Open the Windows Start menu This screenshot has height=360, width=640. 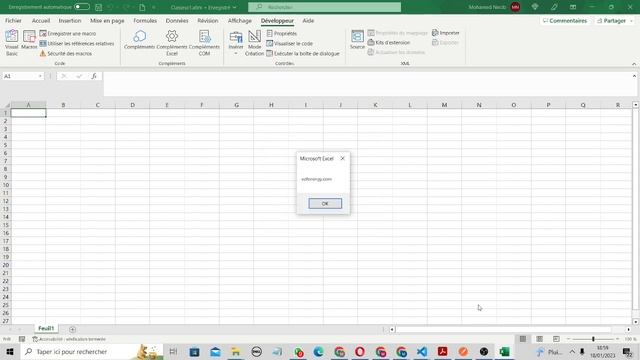(10, 351)
